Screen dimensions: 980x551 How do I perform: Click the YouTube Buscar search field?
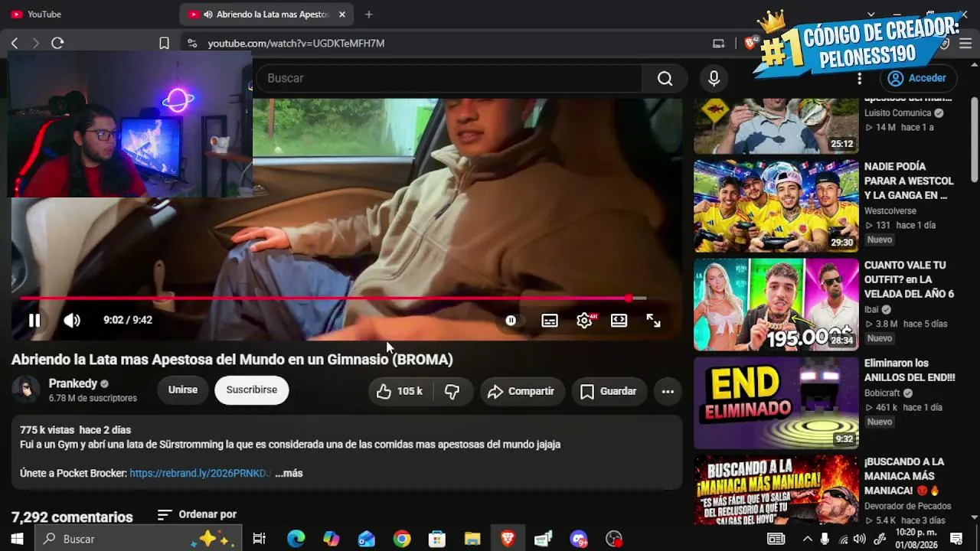[x=450, y=78]
